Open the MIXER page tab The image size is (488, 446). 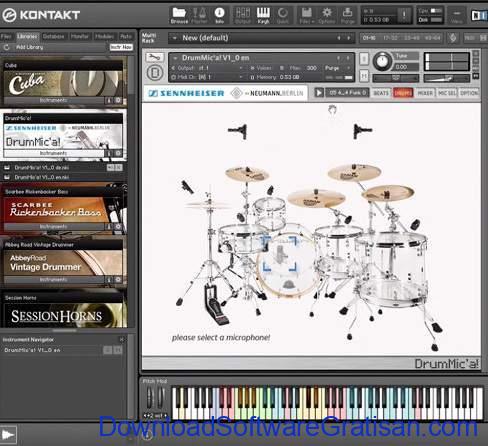point(425,93)
